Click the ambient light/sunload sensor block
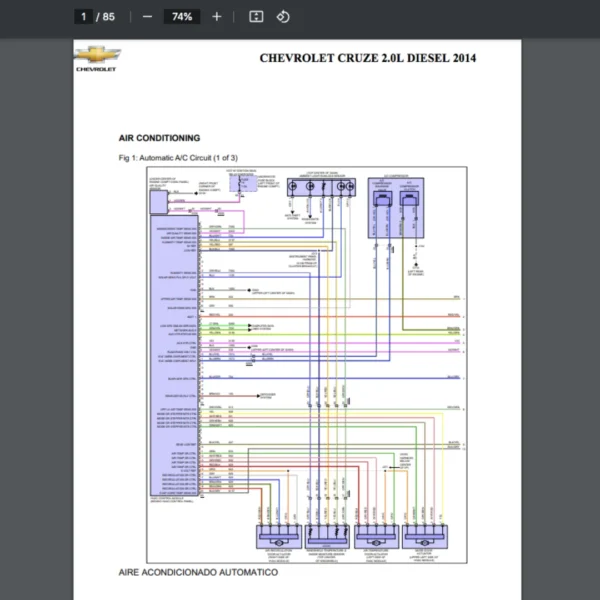 pos(318,188)
